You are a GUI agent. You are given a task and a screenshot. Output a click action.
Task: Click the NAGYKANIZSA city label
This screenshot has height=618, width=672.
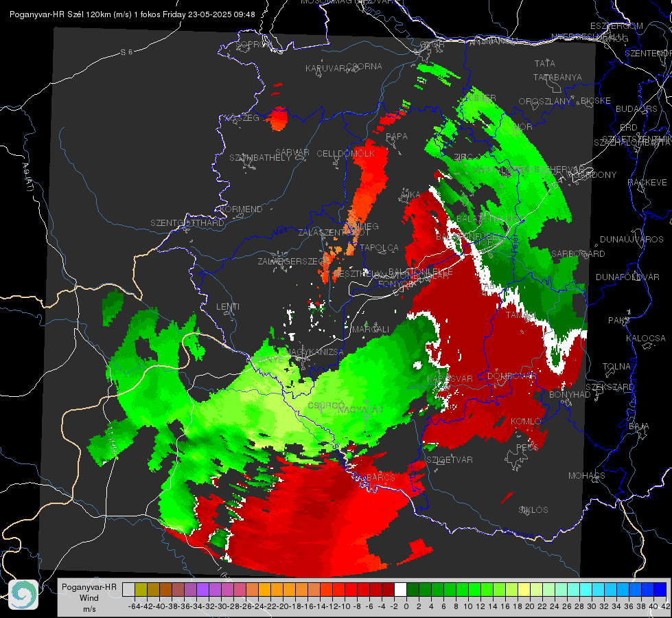click(x=314, y=352)
